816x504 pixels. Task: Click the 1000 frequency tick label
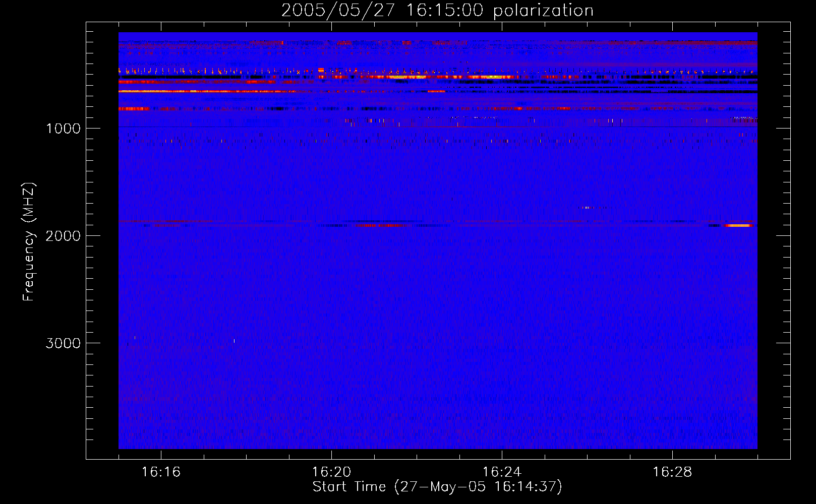click(63, 129)
